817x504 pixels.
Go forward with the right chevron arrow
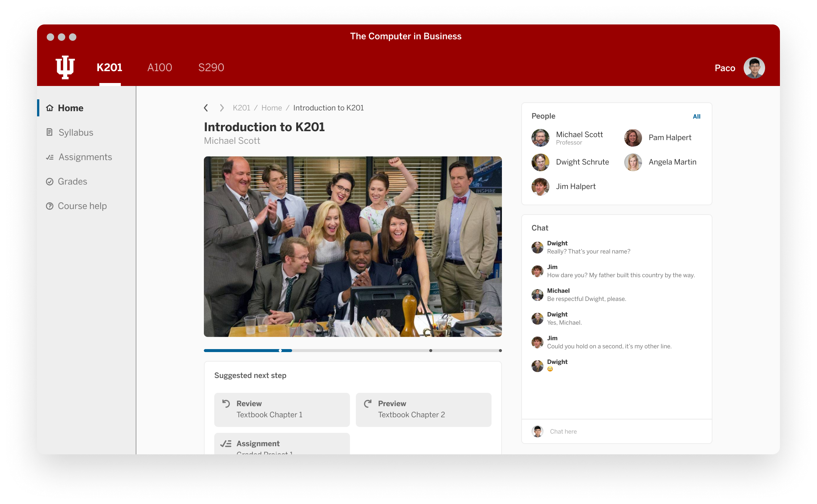click(x=222, y=108)
